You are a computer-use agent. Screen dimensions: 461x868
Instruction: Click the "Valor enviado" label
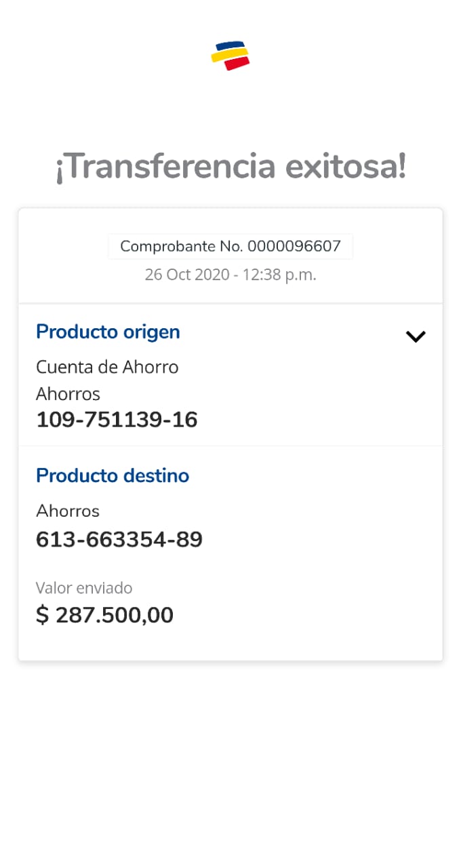point(84,588)
